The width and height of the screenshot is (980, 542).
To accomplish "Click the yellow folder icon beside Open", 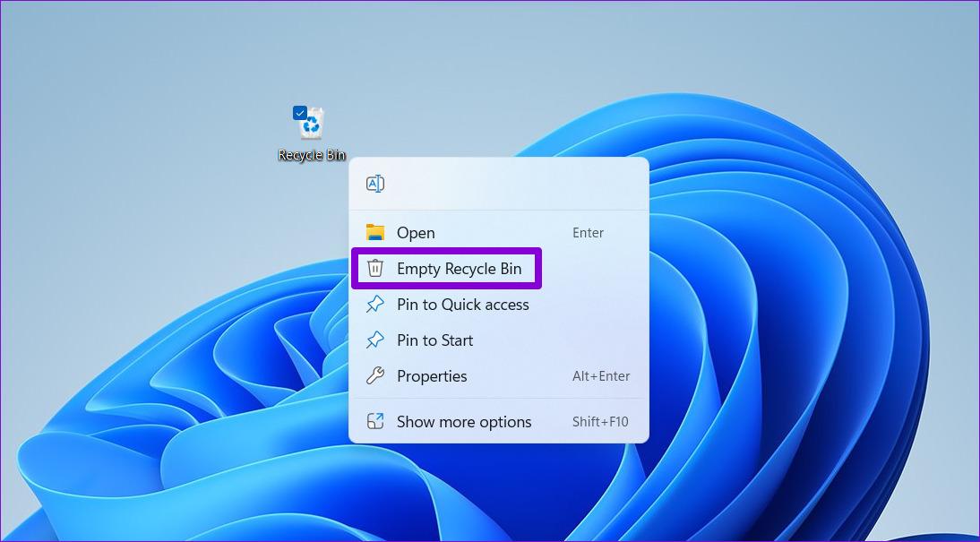I will pos(375,233).
